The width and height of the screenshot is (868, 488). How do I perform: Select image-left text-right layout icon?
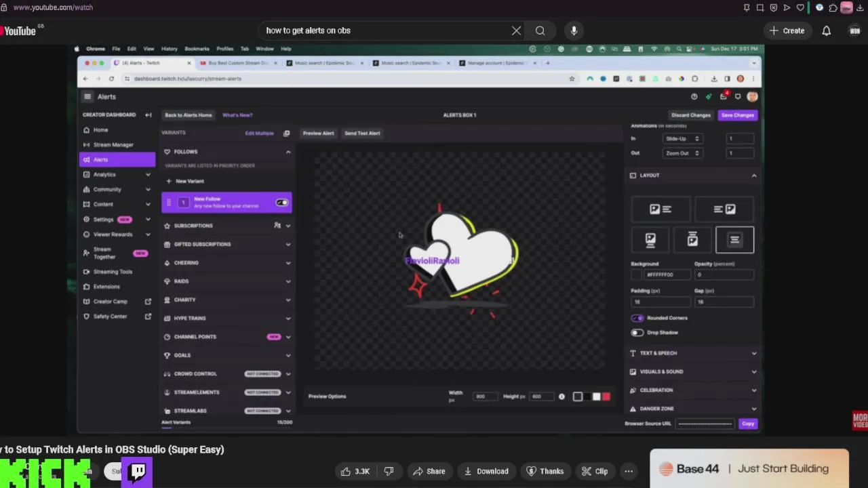tap(660, 209)
